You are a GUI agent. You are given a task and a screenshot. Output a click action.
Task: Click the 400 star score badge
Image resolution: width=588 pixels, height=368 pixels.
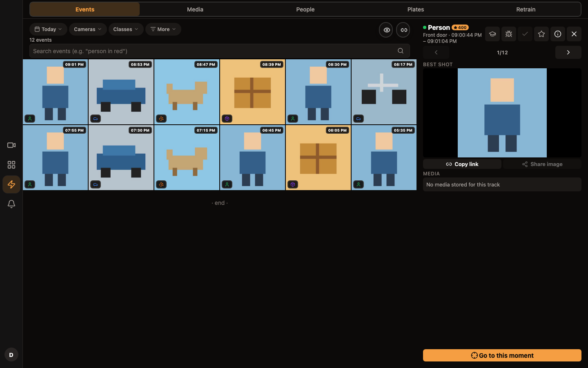coord(460,27)
